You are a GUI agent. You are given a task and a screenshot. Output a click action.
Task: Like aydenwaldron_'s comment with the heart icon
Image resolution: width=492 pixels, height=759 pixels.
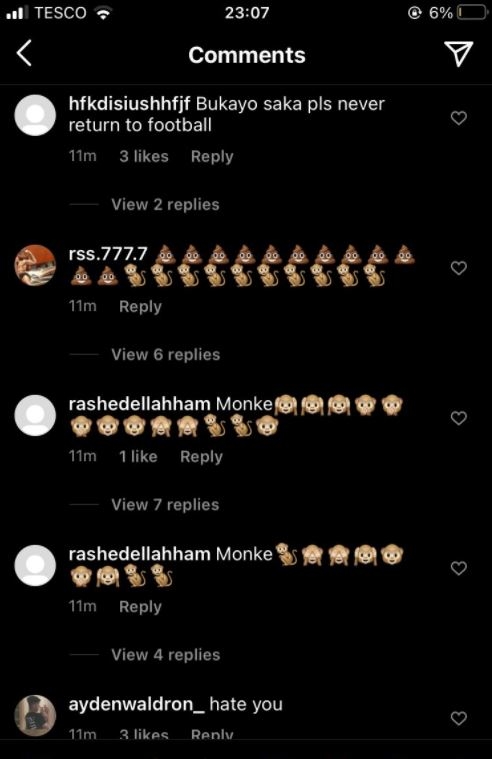pos(459,718)
